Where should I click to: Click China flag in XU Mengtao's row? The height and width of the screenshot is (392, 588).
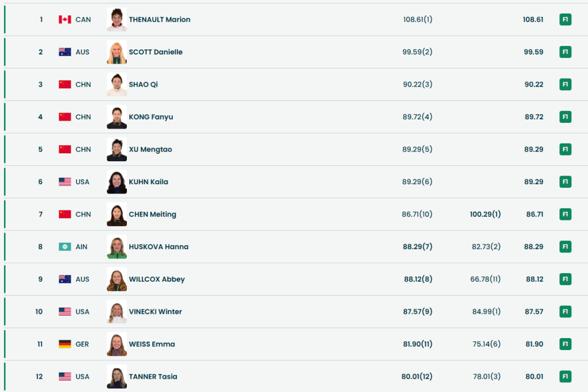click(x=65, y=150)
